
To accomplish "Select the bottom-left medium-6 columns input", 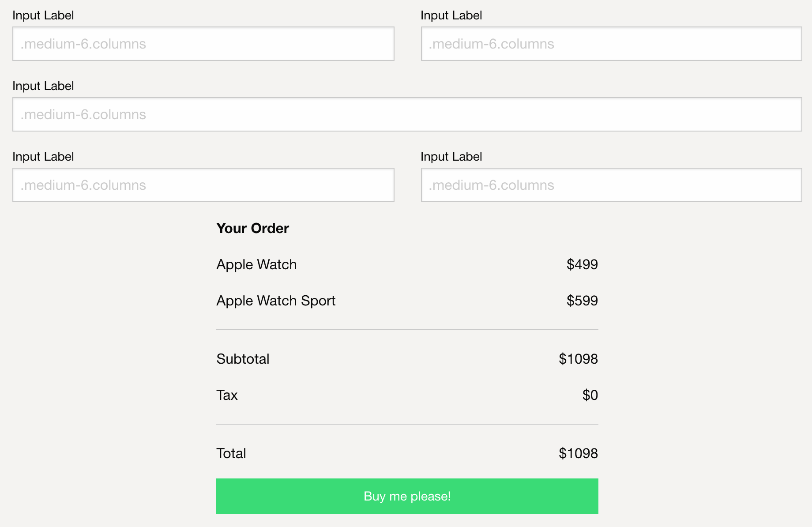I will tap(203, 185).
